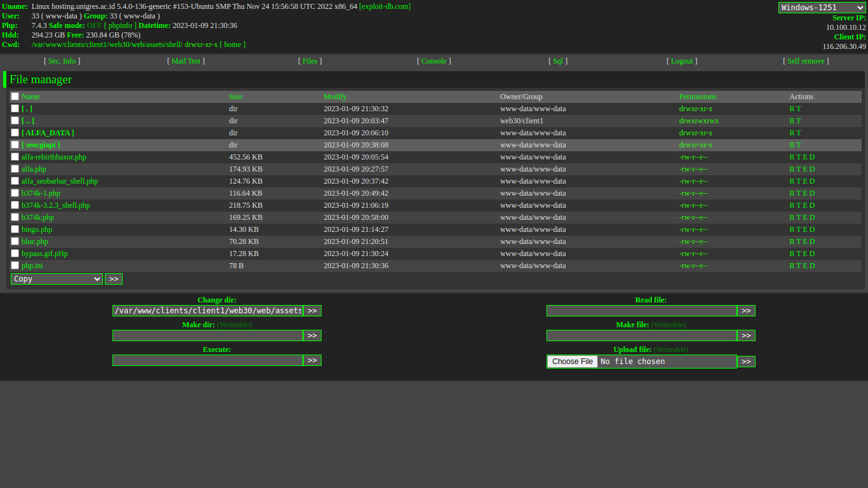Sort files by Permissions column
Viewport: 868px width, 488px height.
click(x=697, y=97)
